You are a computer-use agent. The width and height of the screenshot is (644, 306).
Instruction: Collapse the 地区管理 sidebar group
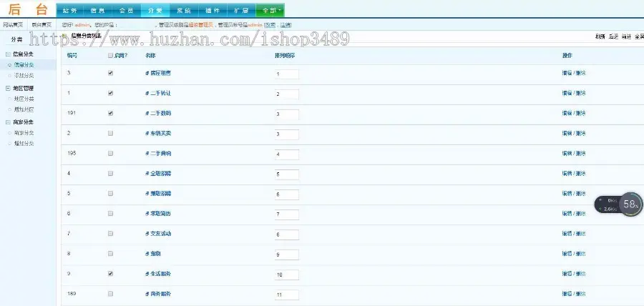(x=8, y=88)
